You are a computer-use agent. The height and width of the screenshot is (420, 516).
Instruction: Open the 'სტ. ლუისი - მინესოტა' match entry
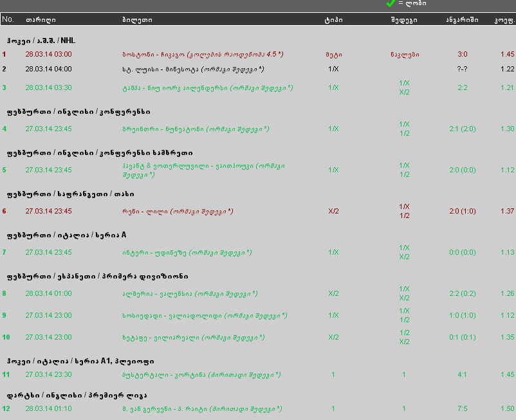coord(193,69)
